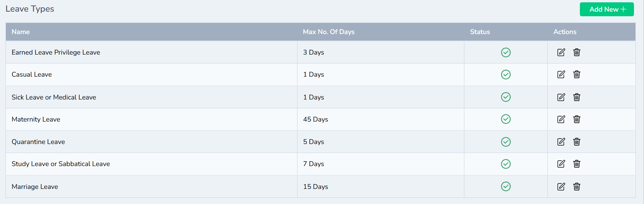The image size is (644, 204).
Task: Edit the Earned Leave Privilege Leave entry
Action: click(x=561, y=52)
